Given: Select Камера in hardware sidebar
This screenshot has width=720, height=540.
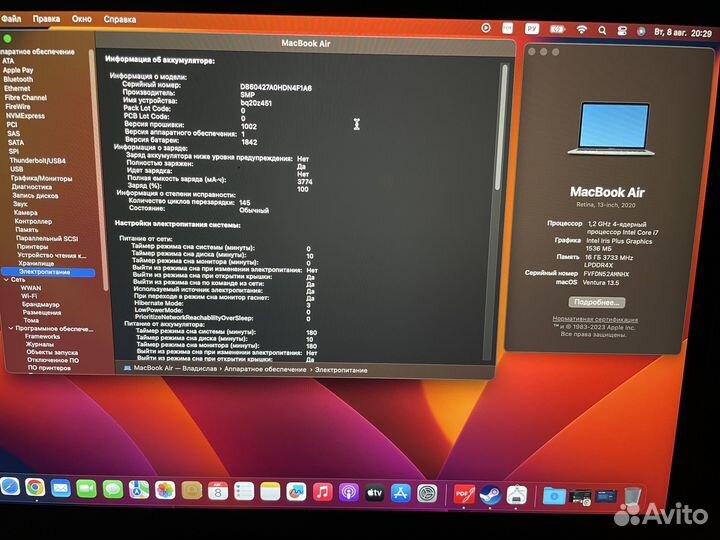Looking at the screenshot, I should [x=25, y=213].
